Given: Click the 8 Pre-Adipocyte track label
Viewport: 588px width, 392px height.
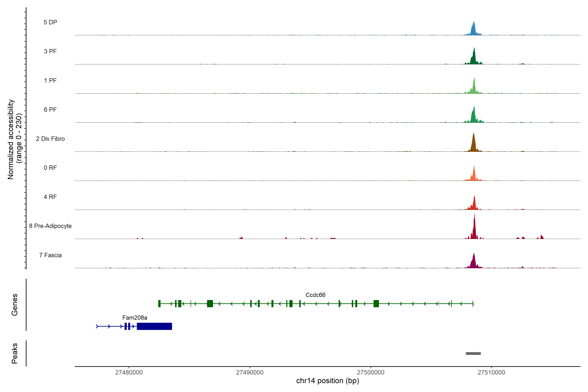Looking at the screenshot, I should pyautogui.click(x=50, y=226).
